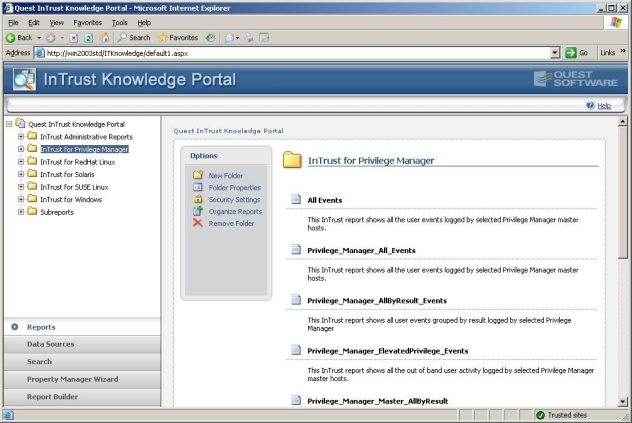Expand the InTrust for RedHat Linux node
Viewport: 632px width, 423px height.
point(21,162)
